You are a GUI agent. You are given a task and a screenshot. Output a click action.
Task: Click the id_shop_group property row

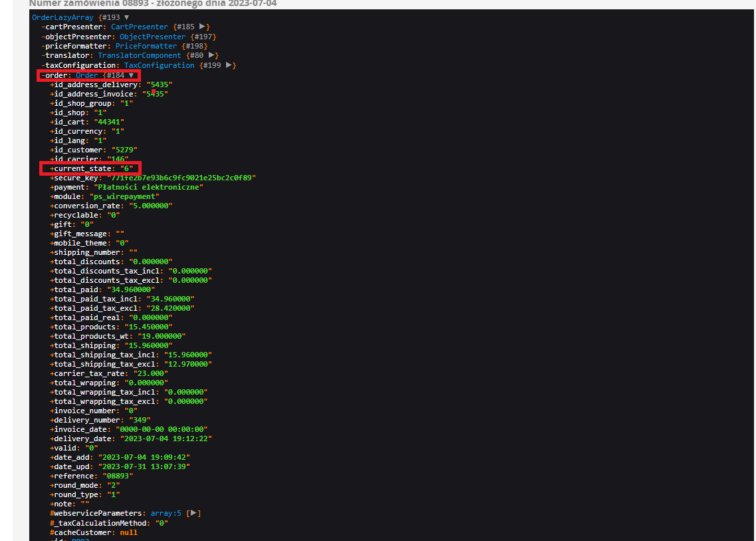92,102
